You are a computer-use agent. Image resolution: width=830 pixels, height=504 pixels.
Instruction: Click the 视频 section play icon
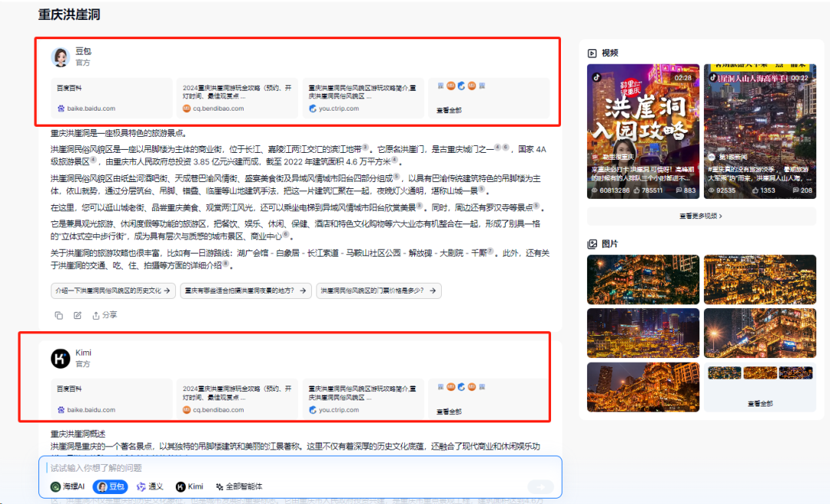tap(593, 53)
